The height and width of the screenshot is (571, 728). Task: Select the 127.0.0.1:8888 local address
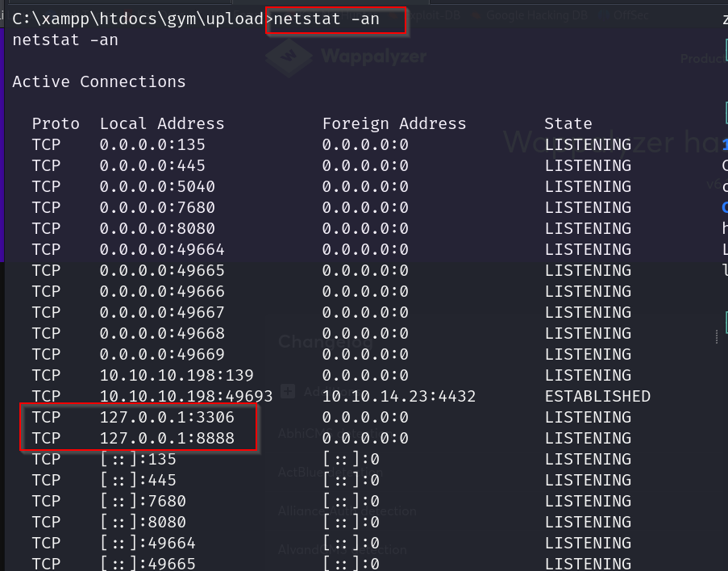point(167,438)
